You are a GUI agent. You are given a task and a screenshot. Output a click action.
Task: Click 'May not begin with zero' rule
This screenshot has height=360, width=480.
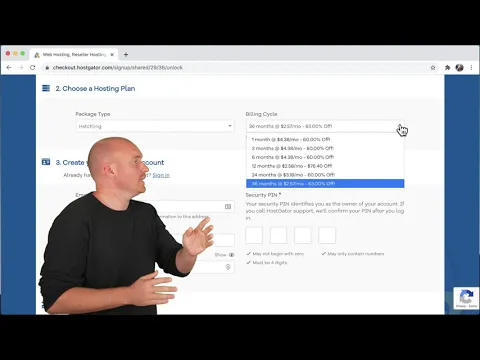pyautogui.click(x=278, y=254)
